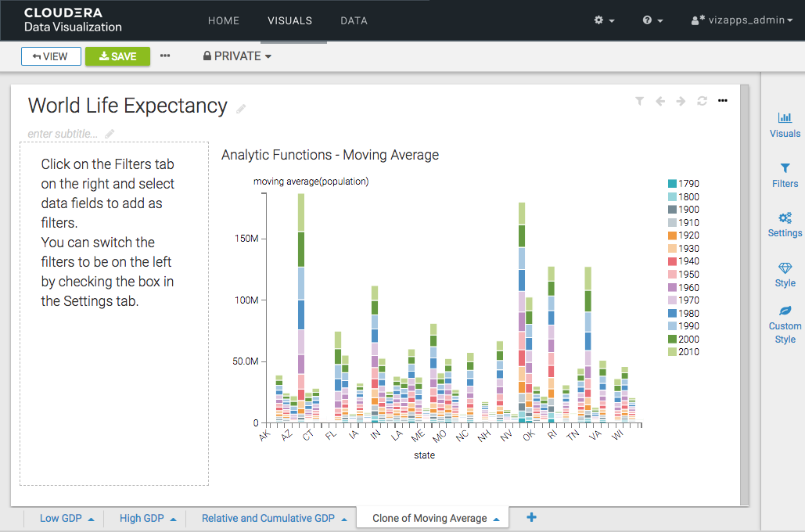The image size is (805, 532).
Task: Click the VIEW button
Action: click(51, 56)
